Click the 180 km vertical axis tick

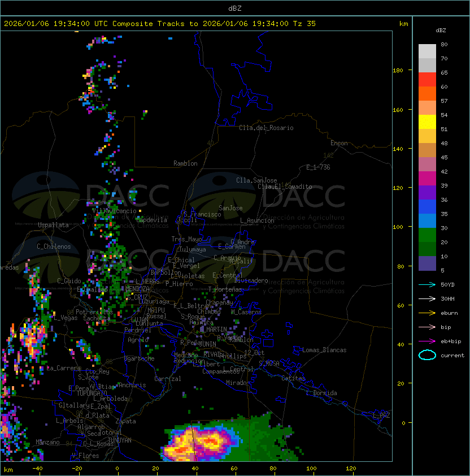pos(398,70)
